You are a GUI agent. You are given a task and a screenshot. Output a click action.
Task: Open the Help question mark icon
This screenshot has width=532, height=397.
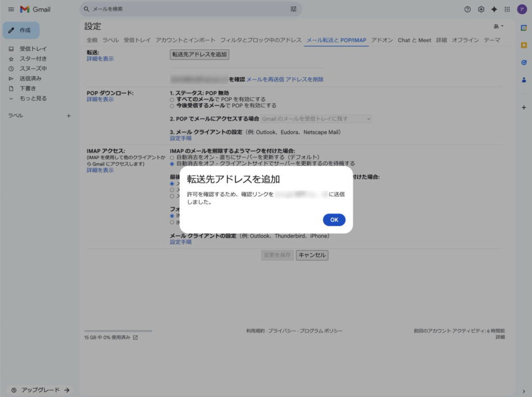(x=468, y=9)
